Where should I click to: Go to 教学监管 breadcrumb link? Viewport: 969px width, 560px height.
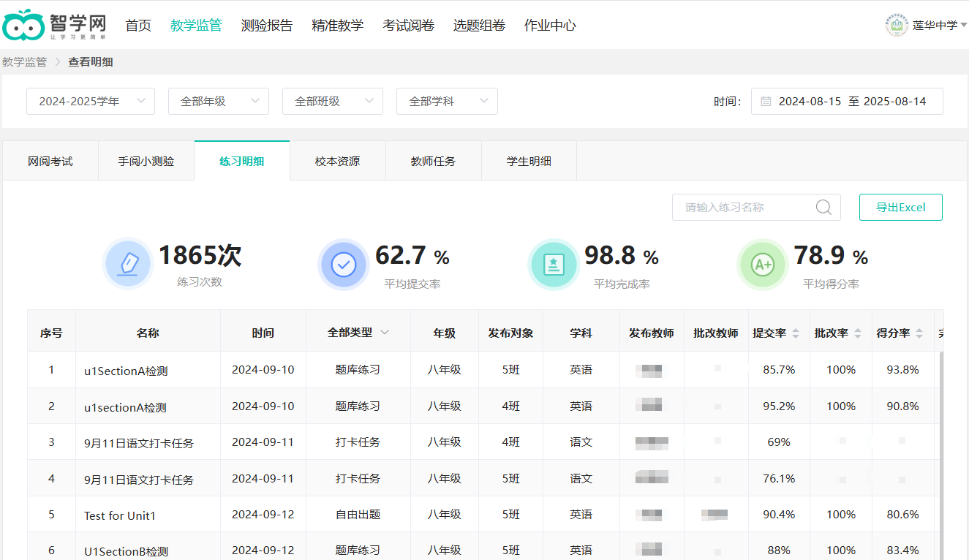click(x=24, y=62)
